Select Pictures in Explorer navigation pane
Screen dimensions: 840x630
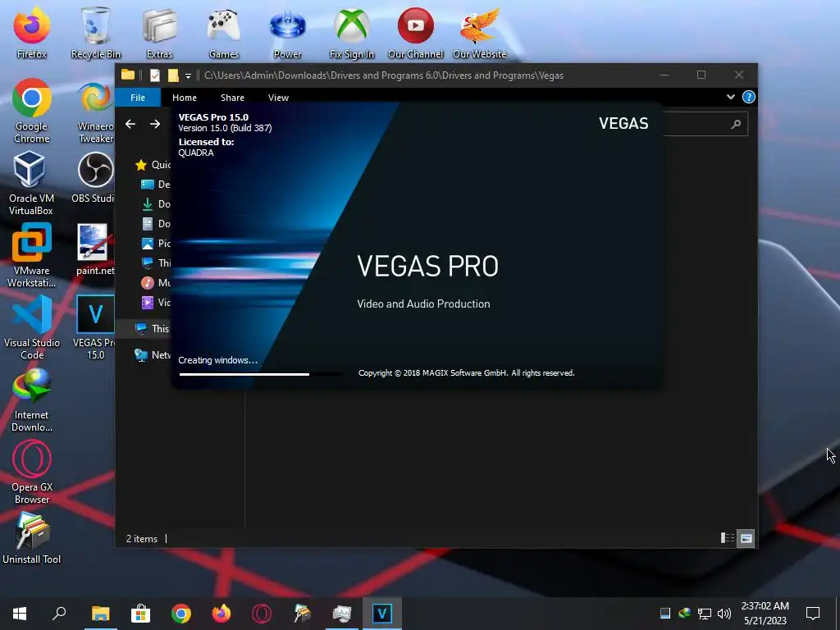pyautogui.click(x=155, y=243)
